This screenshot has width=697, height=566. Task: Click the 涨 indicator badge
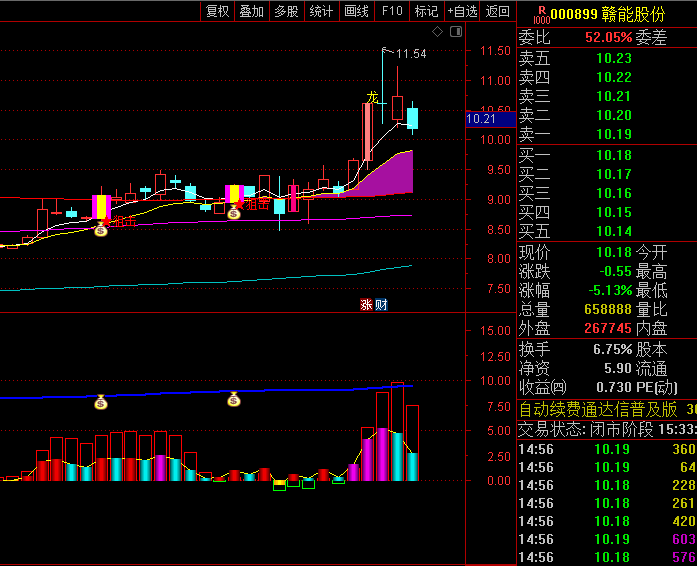[x=366, y=305]
